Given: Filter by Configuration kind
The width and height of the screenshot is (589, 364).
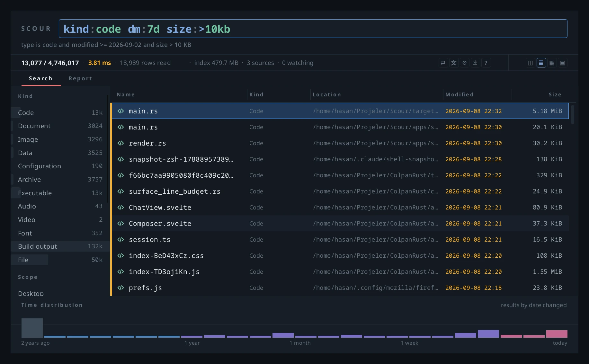Looking at the screenshot, I should [x=60, y=166].
